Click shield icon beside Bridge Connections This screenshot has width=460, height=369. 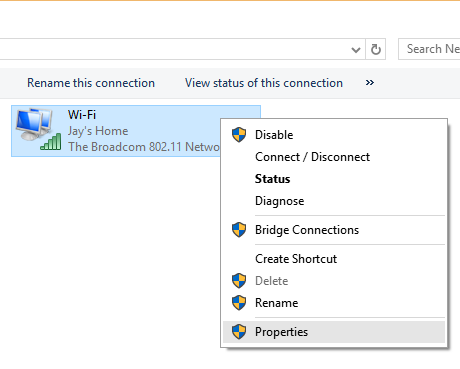coord(239,230)
